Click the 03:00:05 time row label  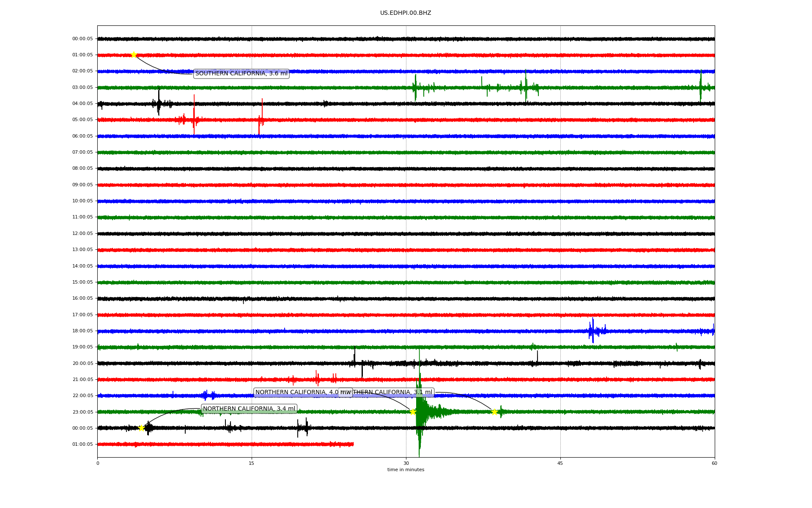(82, 88)
